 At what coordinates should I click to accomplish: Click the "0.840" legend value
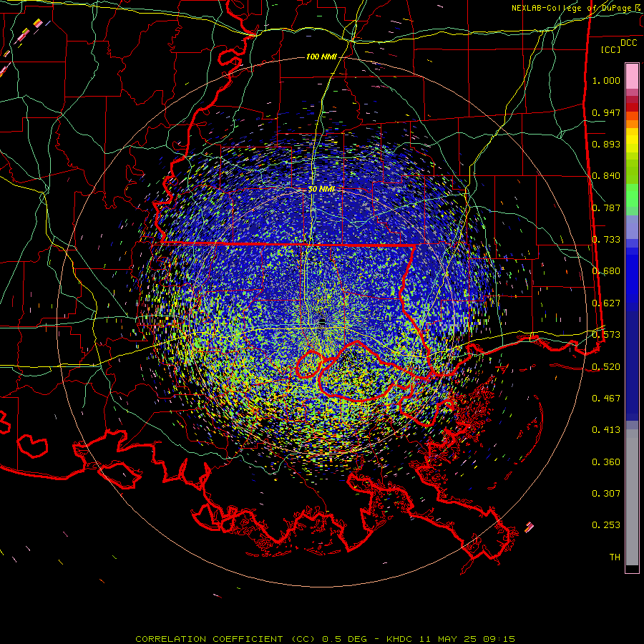pos(606,176)
